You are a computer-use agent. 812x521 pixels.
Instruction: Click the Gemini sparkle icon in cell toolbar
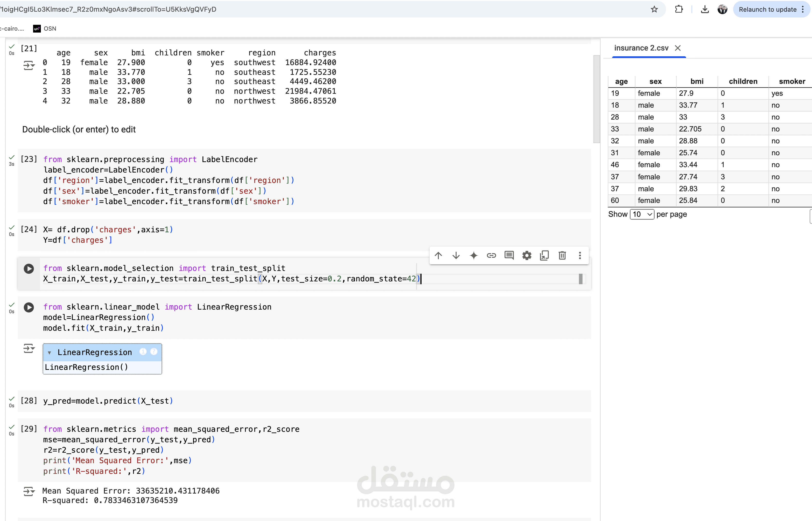tap(474, 255)
